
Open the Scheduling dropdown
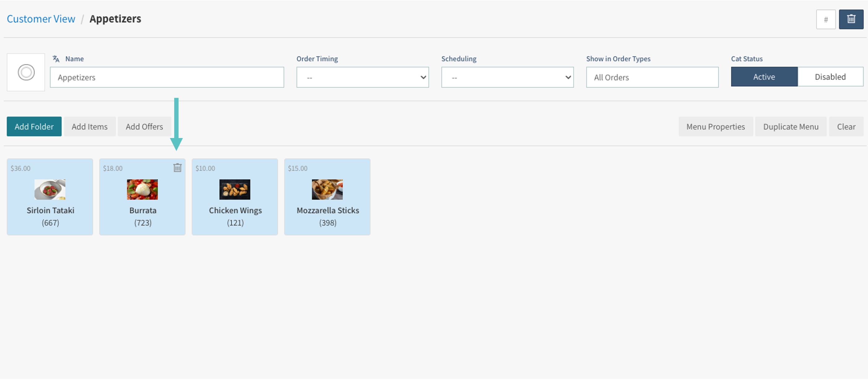(507, 77)
